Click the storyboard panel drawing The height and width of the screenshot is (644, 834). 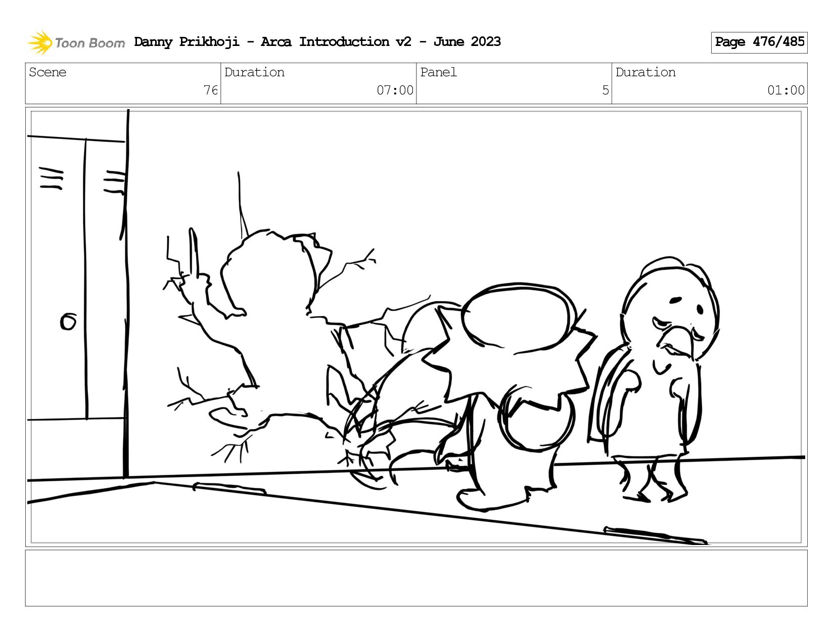[x=416, y=327]
